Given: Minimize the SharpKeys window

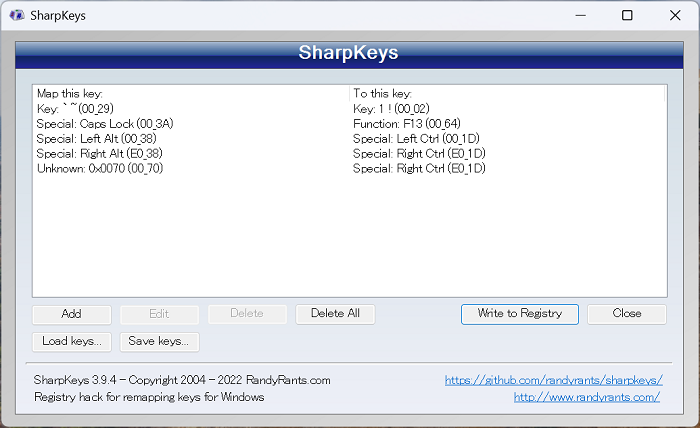Looking at the screenshot, I should coord(580,15).
